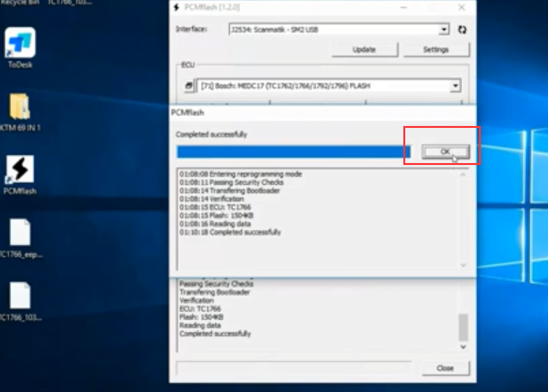Click the empty progress bar beside Close
Image resolution: width=548 pixels, height=392 pixels.
294,368
